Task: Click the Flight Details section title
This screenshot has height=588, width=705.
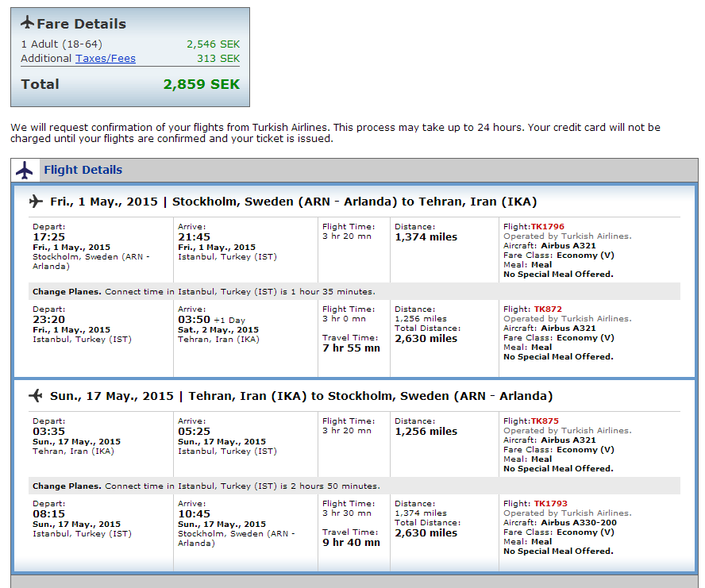Action: point(83,170)
